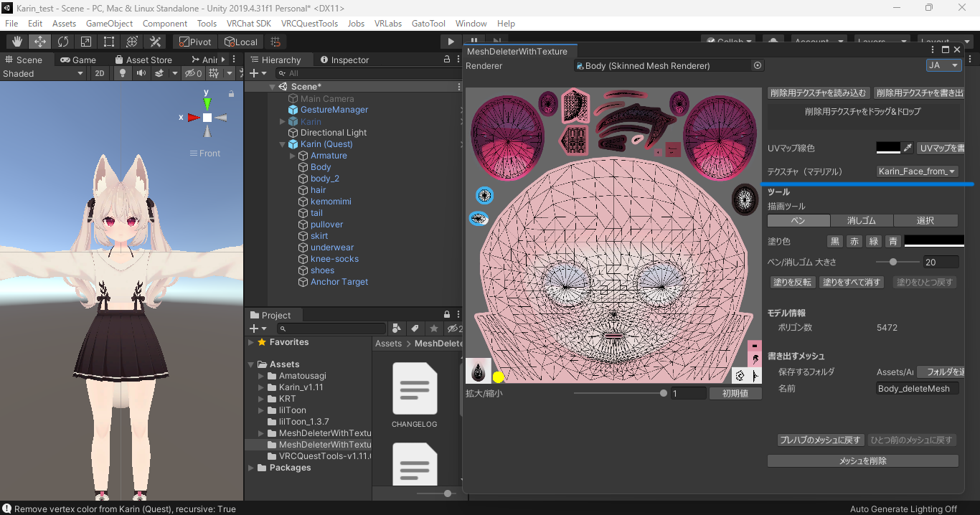Click the Hierarchy plus icon to add object
This screenshot has height=515, width=980.
coord(253,73)
